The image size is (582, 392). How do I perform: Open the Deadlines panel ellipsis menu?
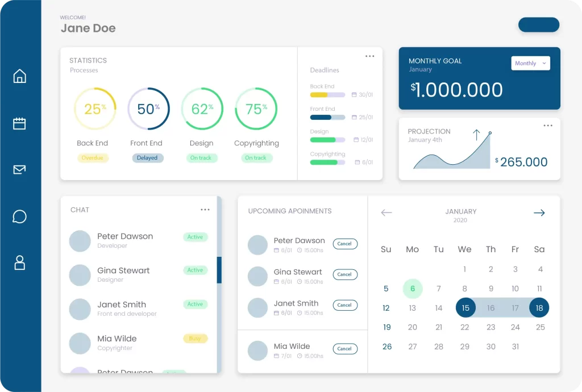[x=369, y=56]
